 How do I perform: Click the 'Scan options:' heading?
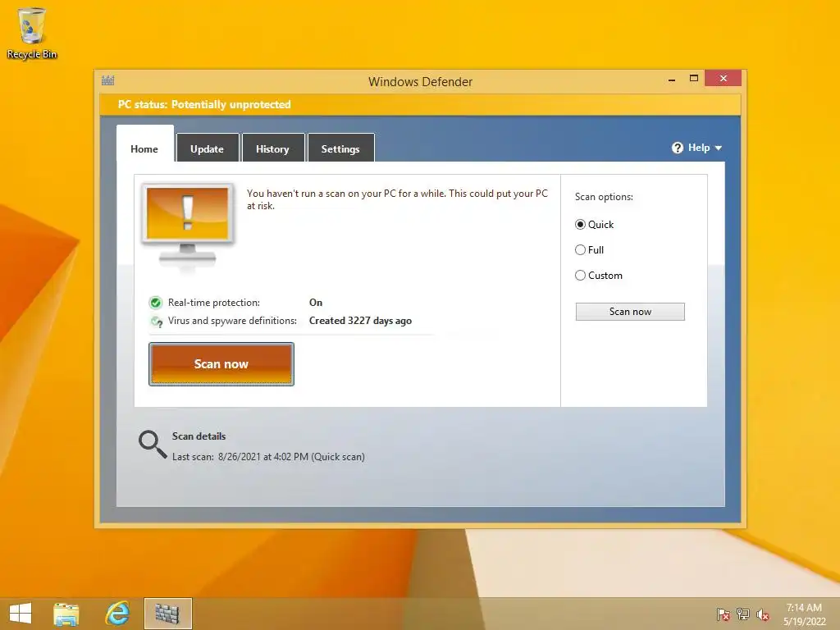point(604,197)
